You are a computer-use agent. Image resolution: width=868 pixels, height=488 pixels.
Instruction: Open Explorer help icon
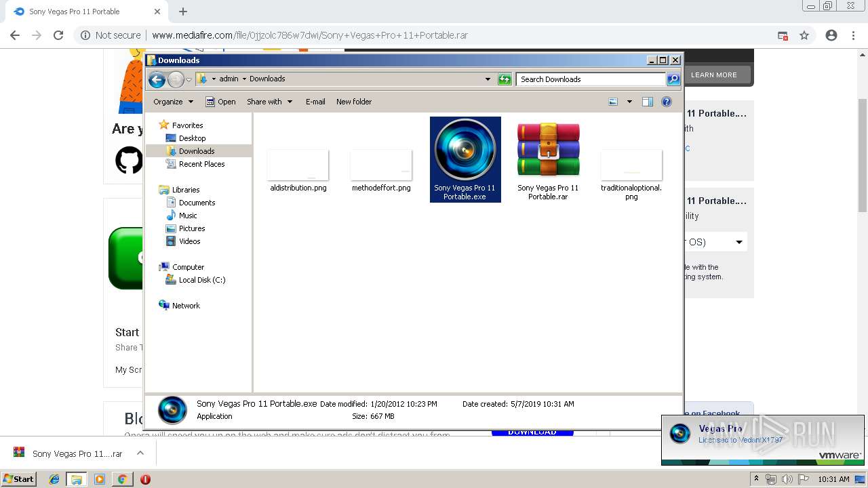667,102
